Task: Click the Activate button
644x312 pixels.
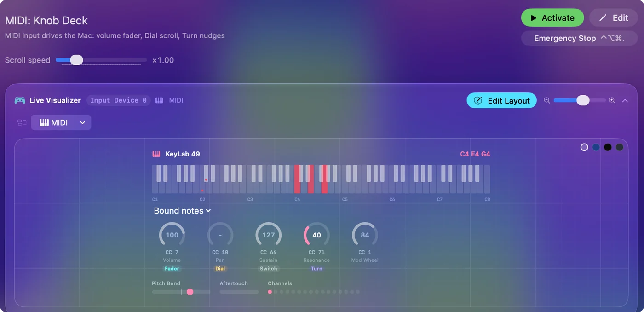Action: pyautogui.click(x=552, y=18)
